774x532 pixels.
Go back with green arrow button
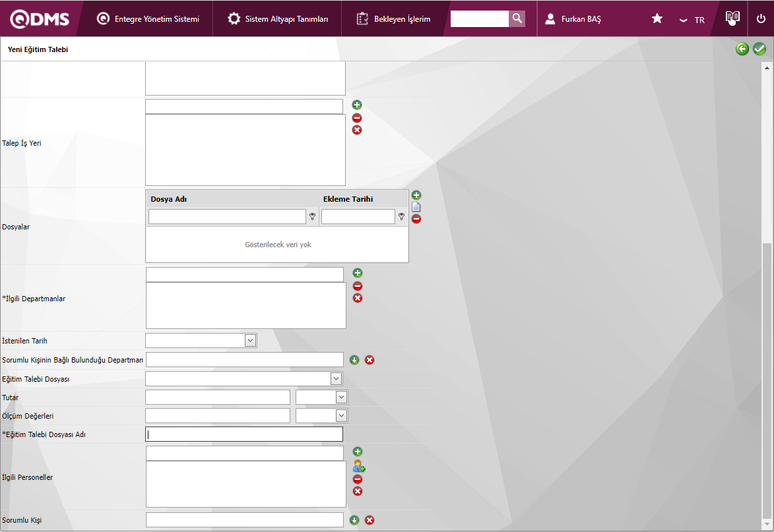point(742,49)
